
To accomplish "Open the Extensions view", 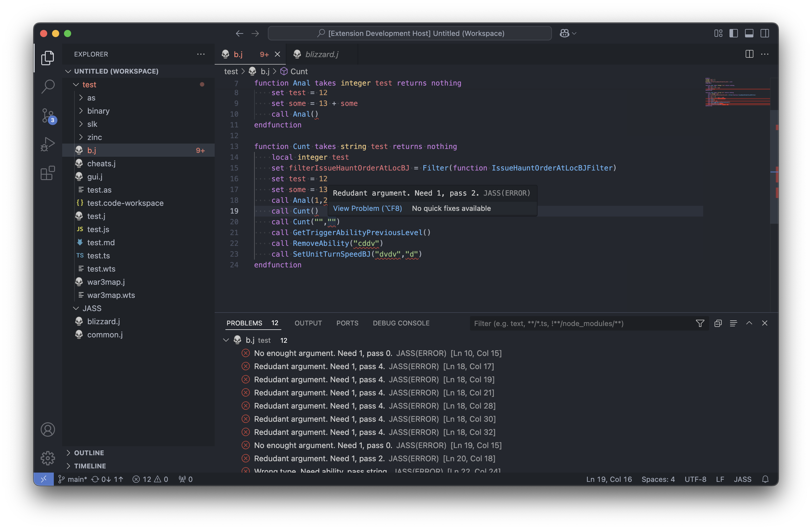I will point(48,173).
